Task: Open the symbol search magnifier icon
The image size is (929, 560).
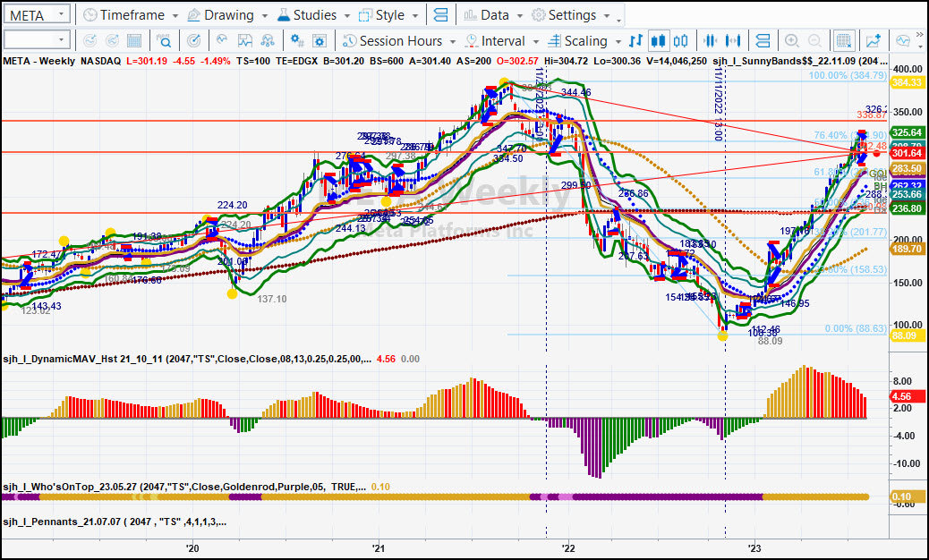Action: 164,41
